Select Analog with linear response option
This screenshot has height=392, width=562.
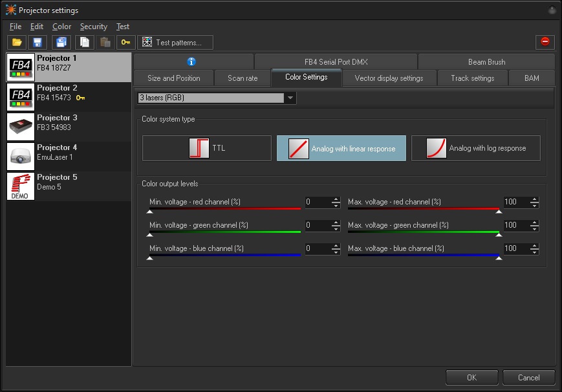tap(341, 148)
